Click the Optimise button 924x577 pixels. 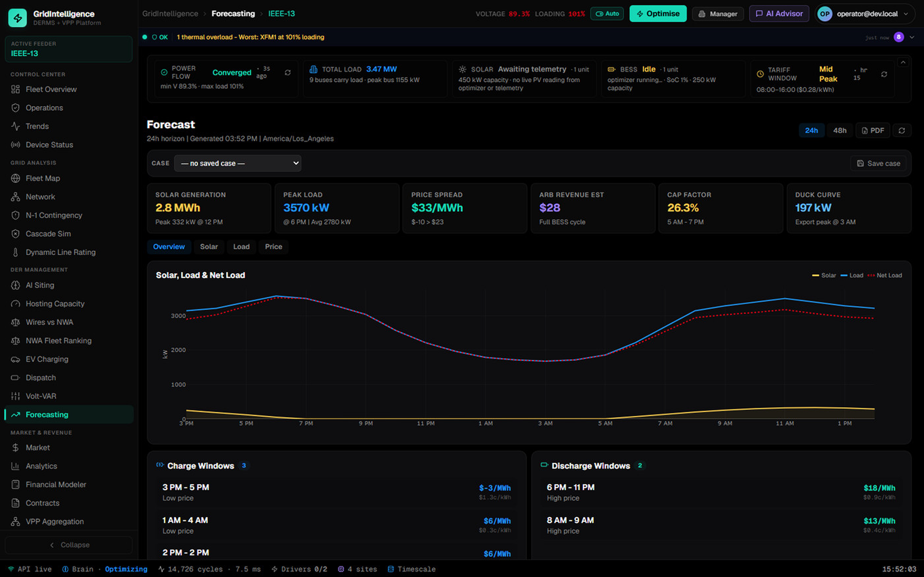pyautogui.click(x=658, y=14)
